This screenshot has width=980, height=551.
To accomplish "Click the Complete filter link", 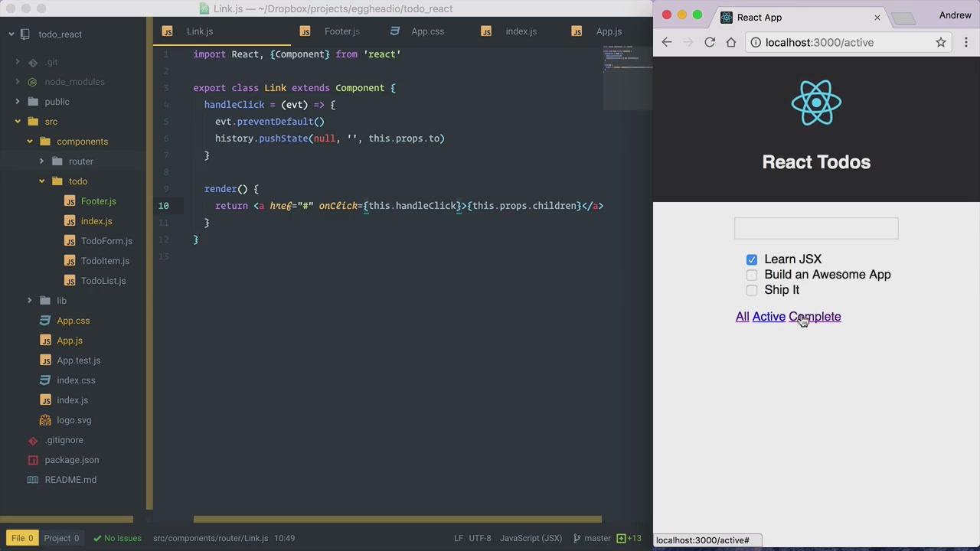I will (x=815, y=317).
